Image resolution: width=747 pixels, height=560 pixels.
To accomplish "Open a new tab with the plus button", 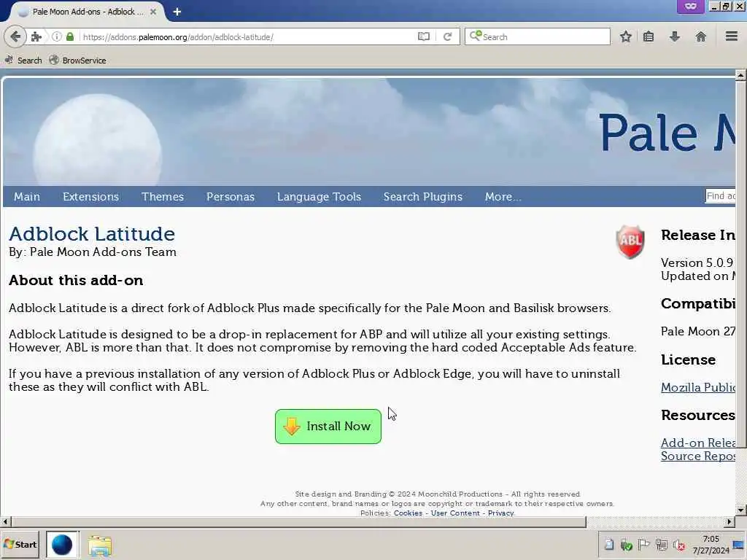I will (177, 12).
